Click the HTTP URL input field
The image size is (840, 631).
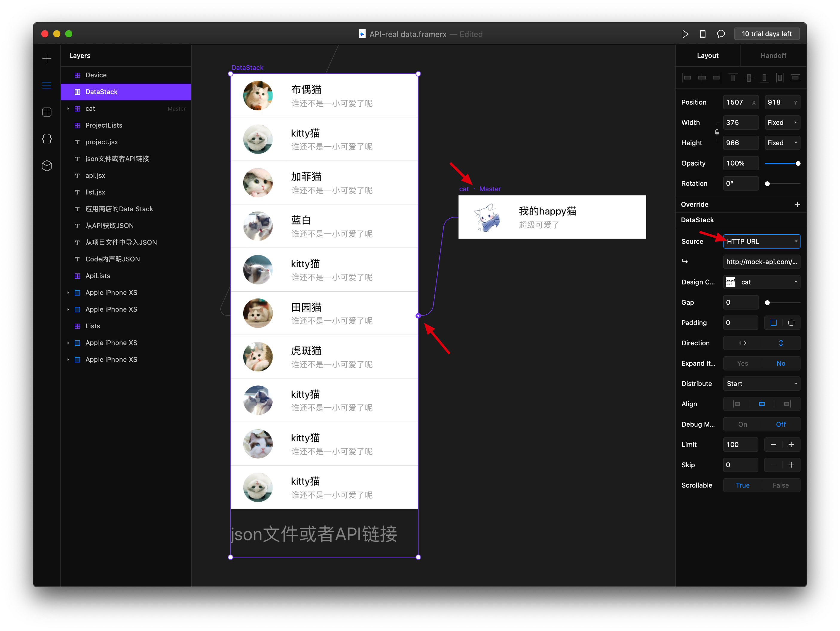click(762, 261)
